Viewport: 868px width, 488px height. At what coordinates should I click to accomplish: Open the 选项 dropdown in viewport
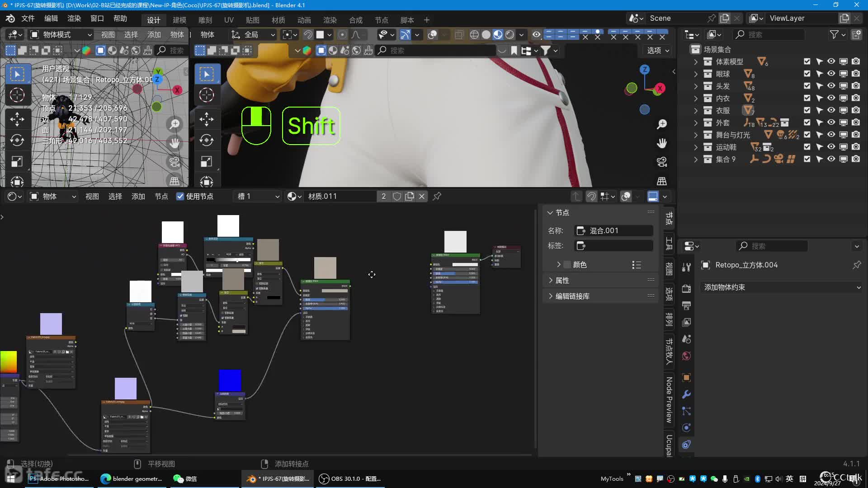click(x=658, y=51)
